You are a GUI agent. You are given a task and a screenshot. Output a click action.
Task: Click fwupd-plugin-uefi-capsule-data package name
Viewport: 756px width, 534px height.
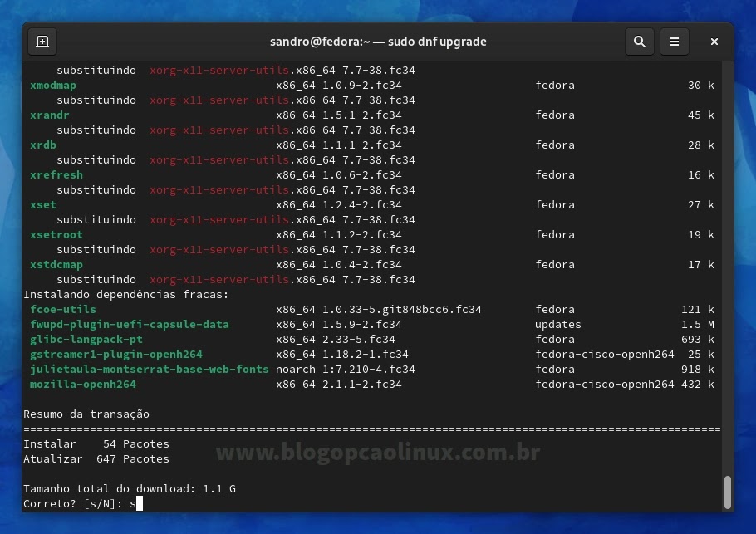pos(130,325)
